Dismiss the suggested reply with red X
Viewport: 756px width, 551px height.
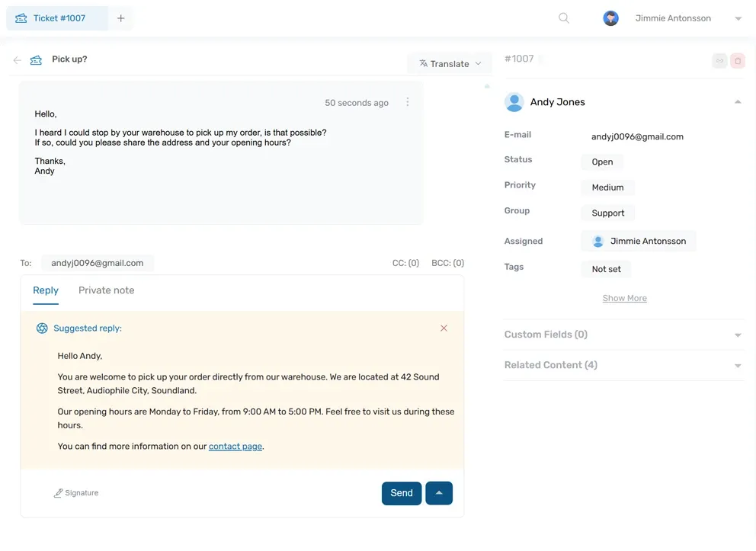pos(444,328)
